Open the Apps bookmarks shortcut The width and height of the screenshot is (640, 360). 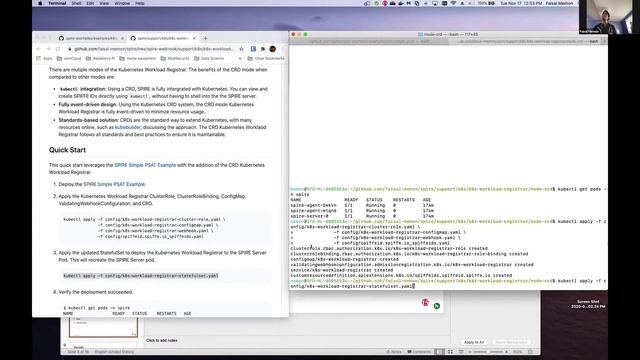[x=44, y=58]
